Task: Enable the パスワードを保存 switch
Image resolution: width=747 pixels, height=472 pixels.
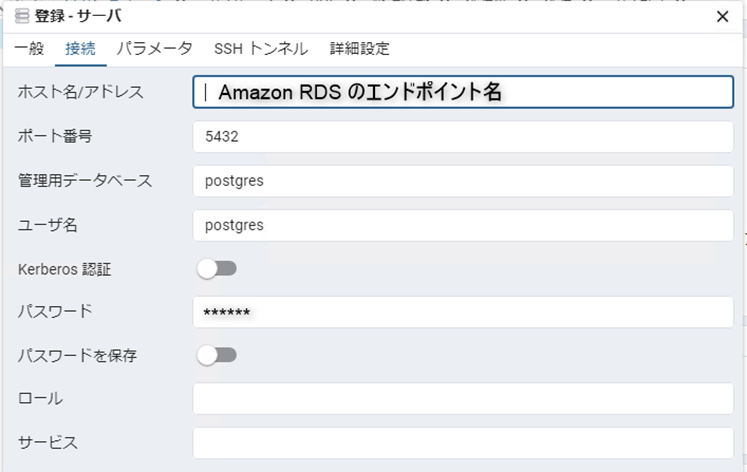Action: (217, 355)
